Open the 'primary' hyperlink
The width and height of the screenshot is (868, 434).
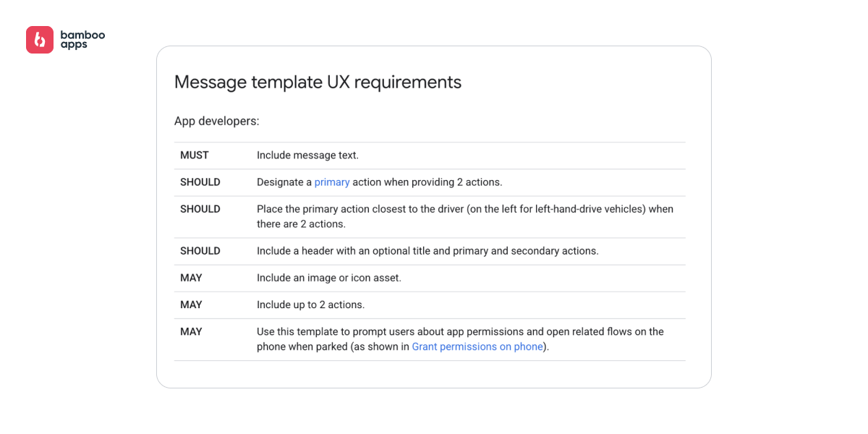coord(332,182)
